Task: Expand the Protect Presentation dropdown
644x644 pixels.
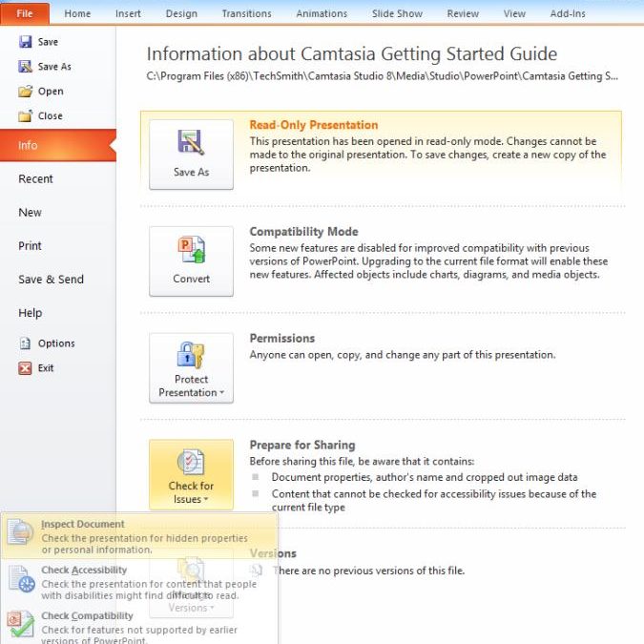Action: (191, 367)
